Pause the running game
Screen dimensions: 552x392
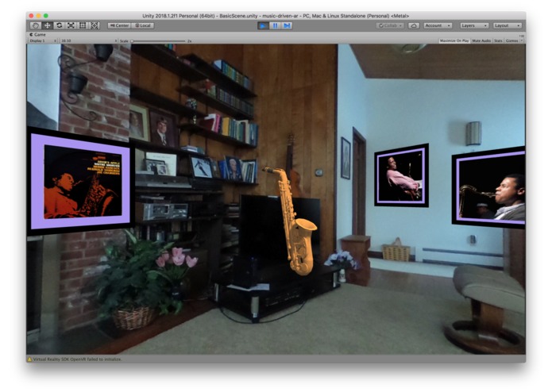[x=275, y=25]
